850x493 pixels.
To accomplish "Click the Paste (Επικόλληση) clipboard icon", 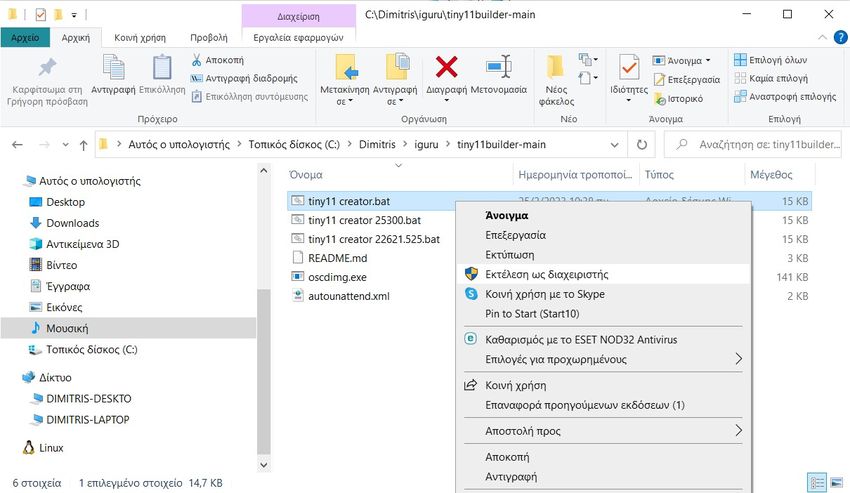I will tap(162, 68).
